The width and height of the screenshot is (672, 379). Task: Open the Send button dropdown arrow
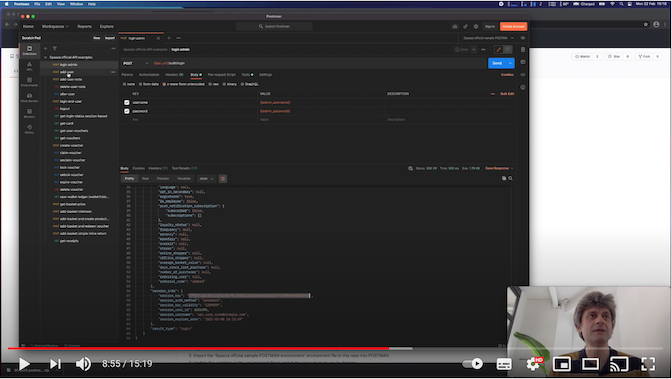[x=510, y=63]
